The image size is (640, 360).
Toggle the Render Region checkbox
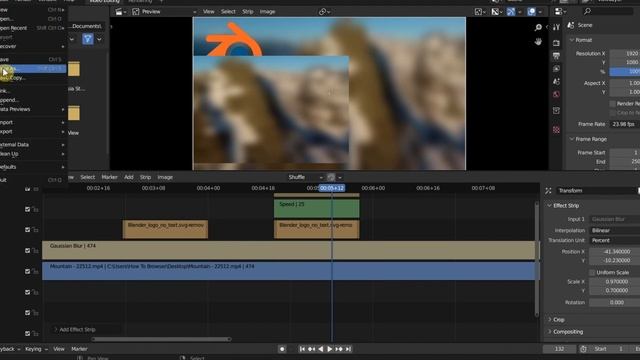(613, 104)
